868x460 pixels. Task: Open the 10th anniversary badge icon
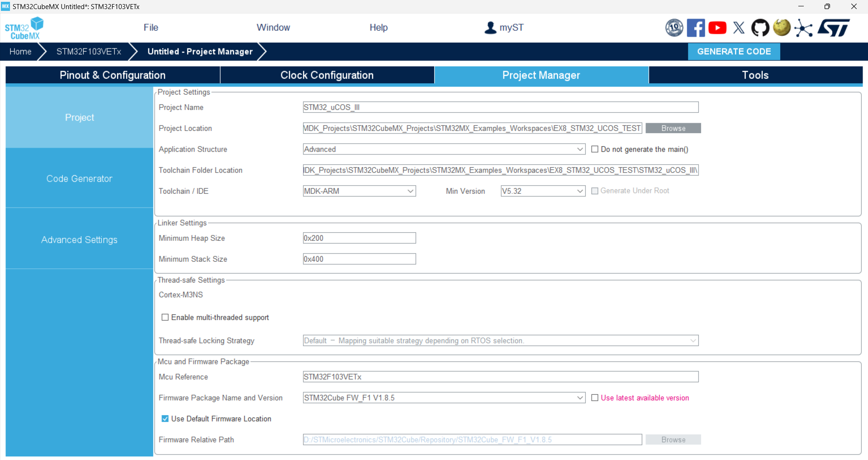click(674, 28)
